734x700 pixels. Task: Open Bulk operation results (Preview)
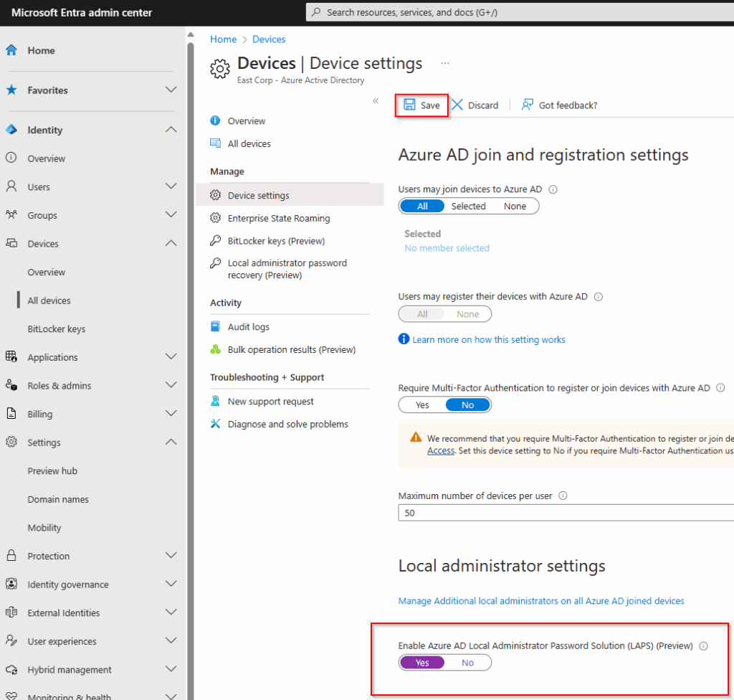click(289, 349)
